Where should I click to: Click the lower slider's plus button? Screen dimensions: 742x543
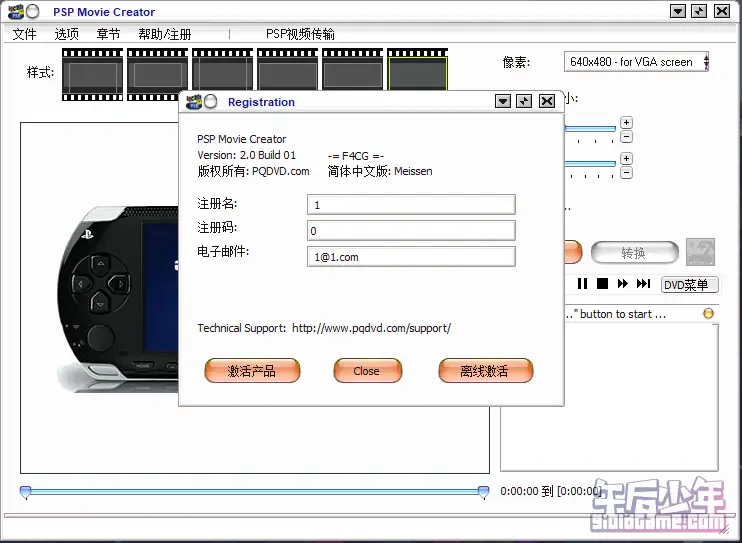coord(626,158)
